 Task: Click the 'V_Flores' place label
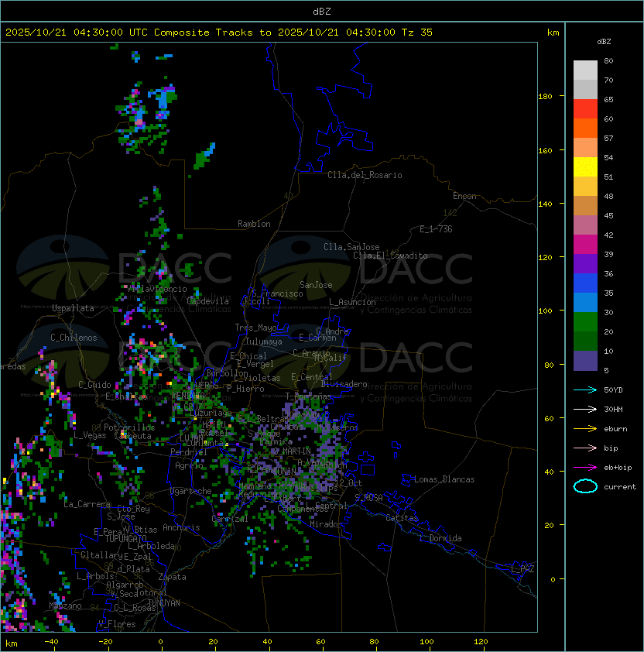[117, 624]
